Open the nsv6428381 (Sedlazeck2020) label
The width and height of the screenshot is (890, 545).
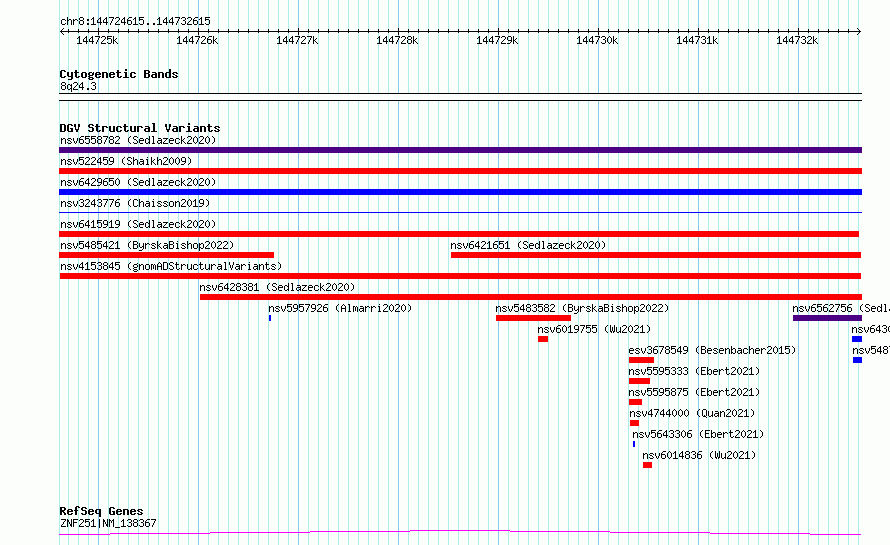[277, 287]
